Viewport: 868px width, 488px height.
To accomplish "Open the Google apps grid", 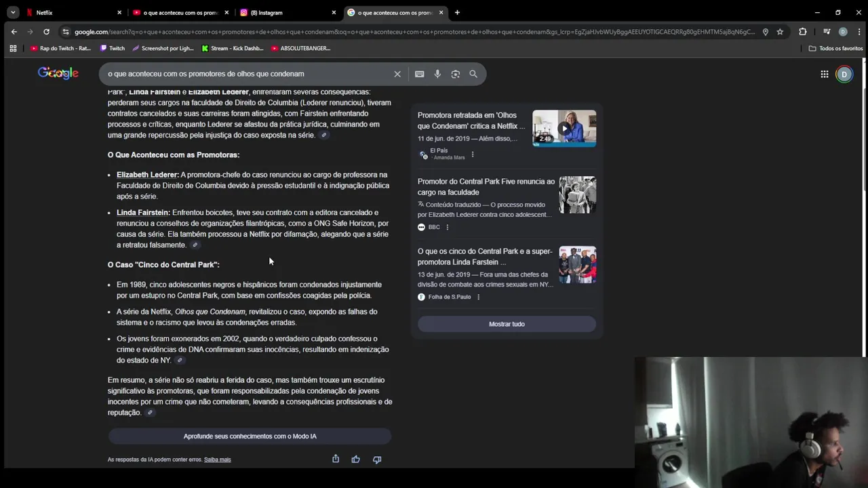I will click(825, 75).
